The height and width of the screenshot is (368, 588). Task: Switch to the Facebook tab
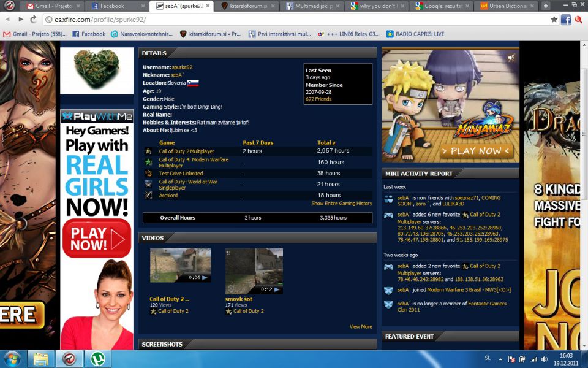pyautogui.click(x=118, y=6)
